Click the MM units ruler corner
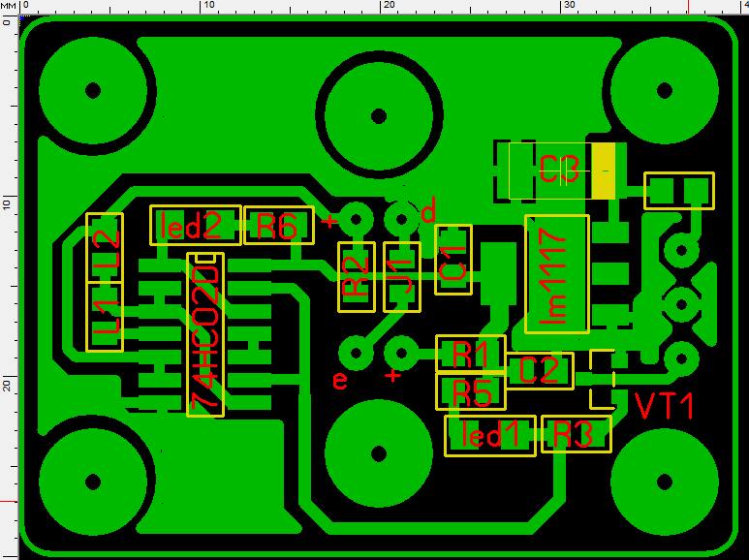The height and width of the screenshot is (560, 749). 9,7
